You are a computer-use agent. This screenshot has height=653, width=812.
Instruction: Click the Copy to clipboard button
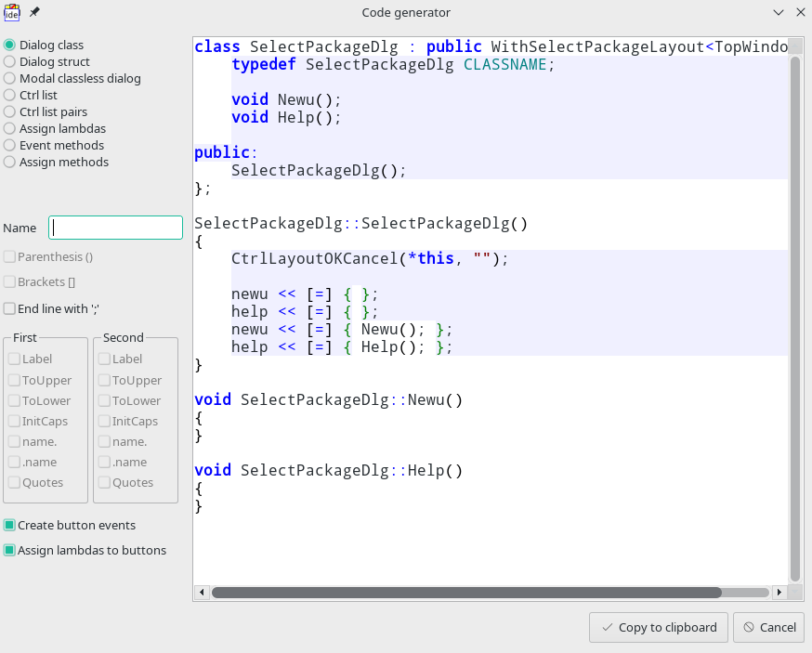click(658, 627)
